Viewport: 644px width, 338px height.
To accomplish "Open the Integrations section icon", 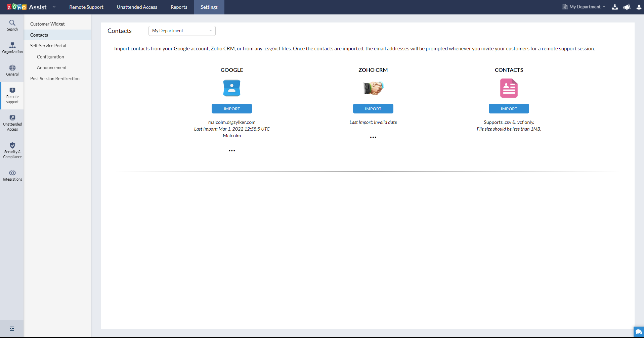I will pyautogui.click(x=12, y=175).
